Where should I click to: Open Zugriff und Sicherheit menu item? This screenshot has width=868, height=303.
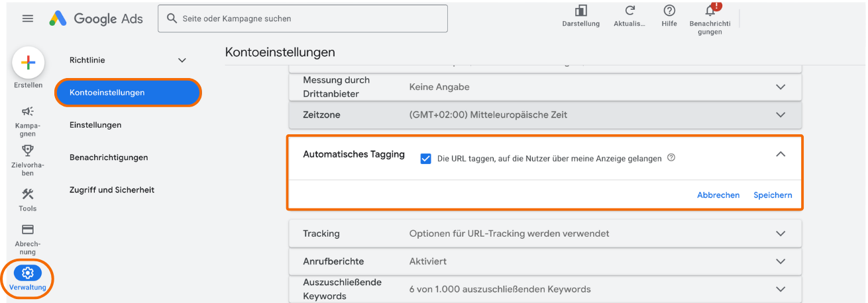pos(111,190)
